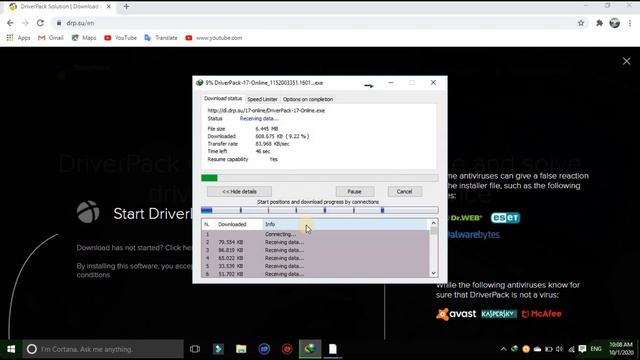Viewport: 640px width, 360px height.
Task: Select connection row with 86.819 KB downloaded
Action: pyautogui.click(x=315, y=250)
